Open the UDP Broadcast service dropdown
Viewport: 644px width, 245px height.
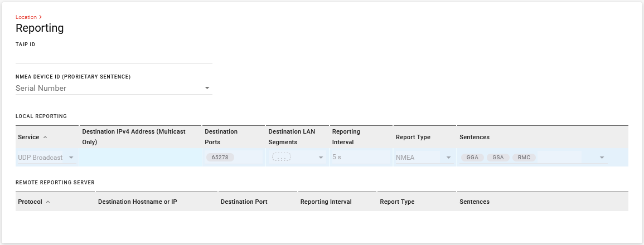(47, 158)
